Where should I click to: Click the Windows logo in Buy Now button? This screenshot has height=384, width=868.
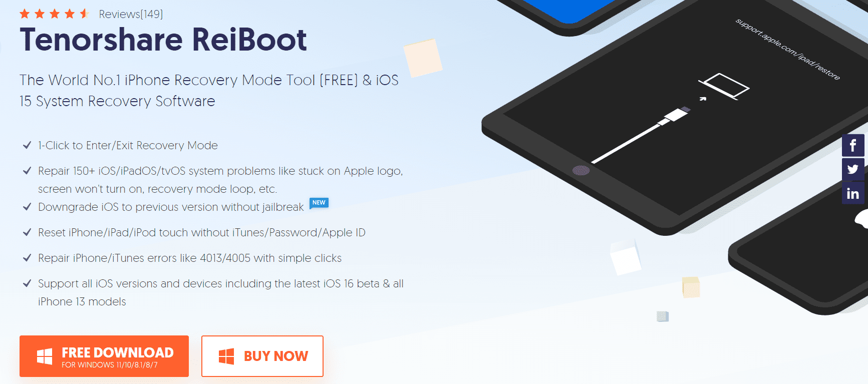(x=226, y=356)
